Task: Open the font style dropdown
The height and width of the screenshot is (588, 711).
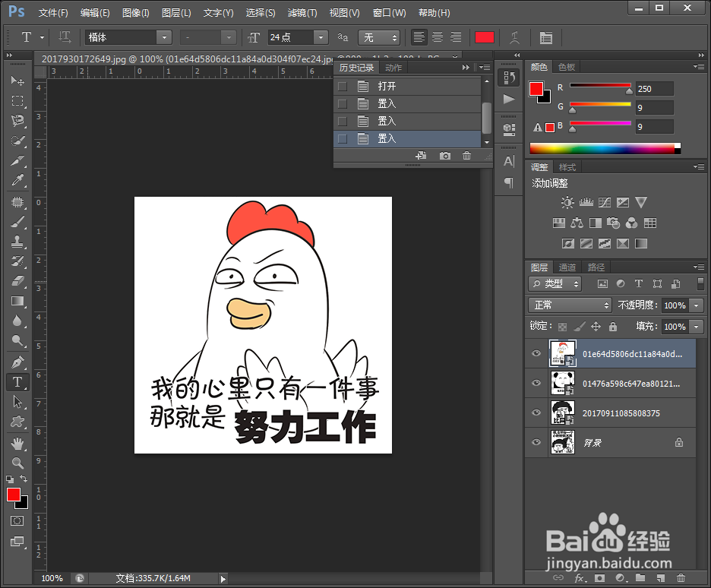Action: (x=229, y=37)
